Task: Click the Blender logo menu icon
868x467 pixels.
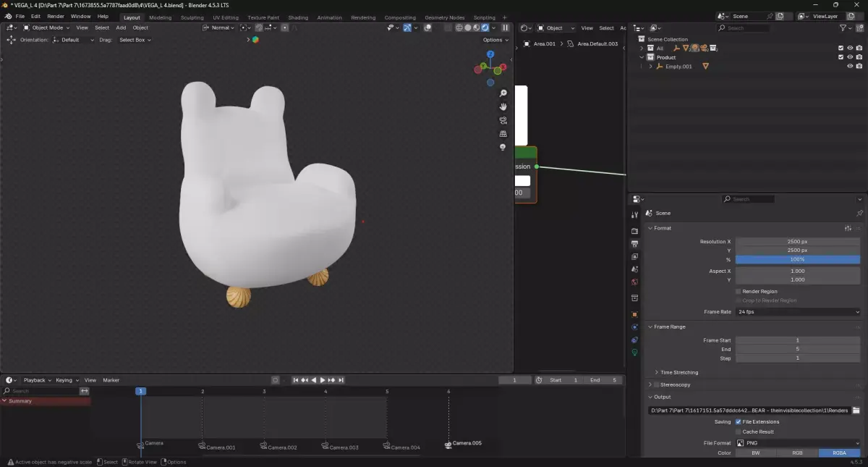Action: coord(8,16)
